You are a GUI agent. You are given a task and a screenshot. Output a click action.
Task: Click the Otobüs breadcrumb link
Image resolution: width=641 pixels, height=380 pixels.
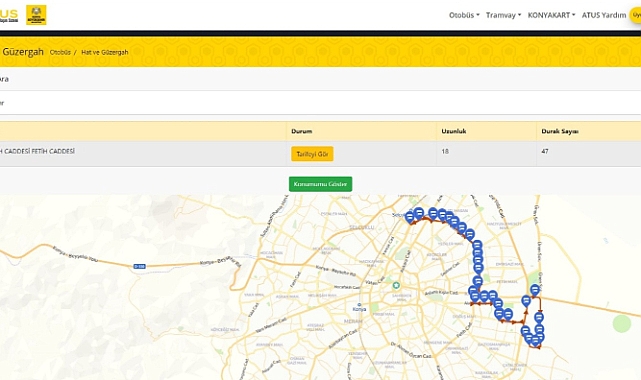tap(60, 52)
